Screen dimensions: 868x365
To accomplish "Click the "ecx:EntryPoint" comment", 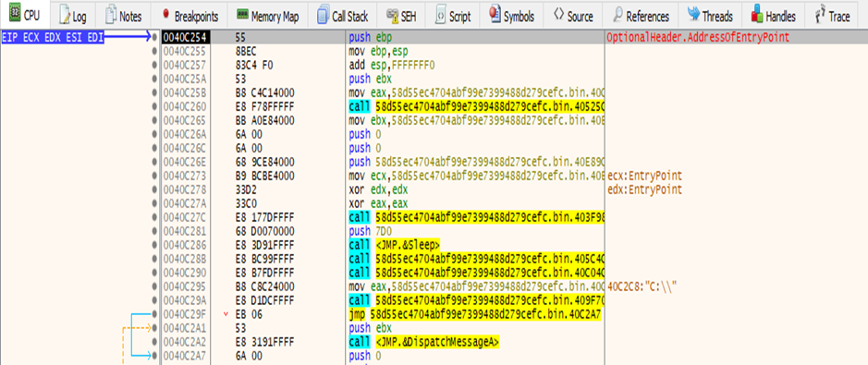I will click(644, 176).
